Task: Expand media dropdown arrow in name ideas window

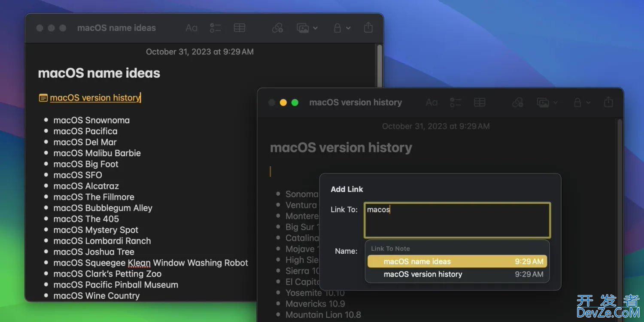Action: 315,28
